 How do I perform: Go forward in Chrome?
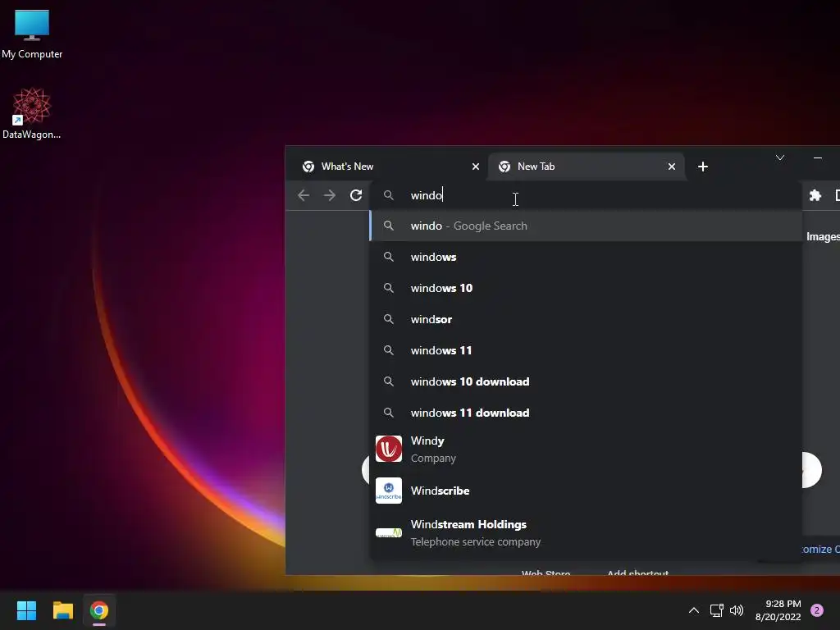click(x=330, y=195)
